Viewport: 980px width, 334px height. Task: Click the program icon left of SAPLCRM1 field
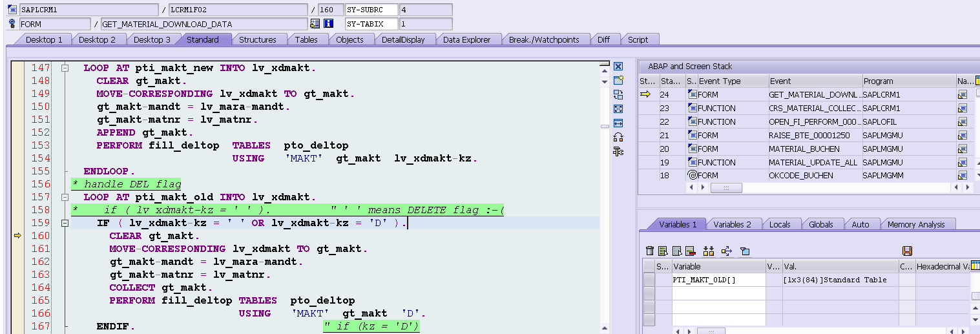[x=12, y=10]
